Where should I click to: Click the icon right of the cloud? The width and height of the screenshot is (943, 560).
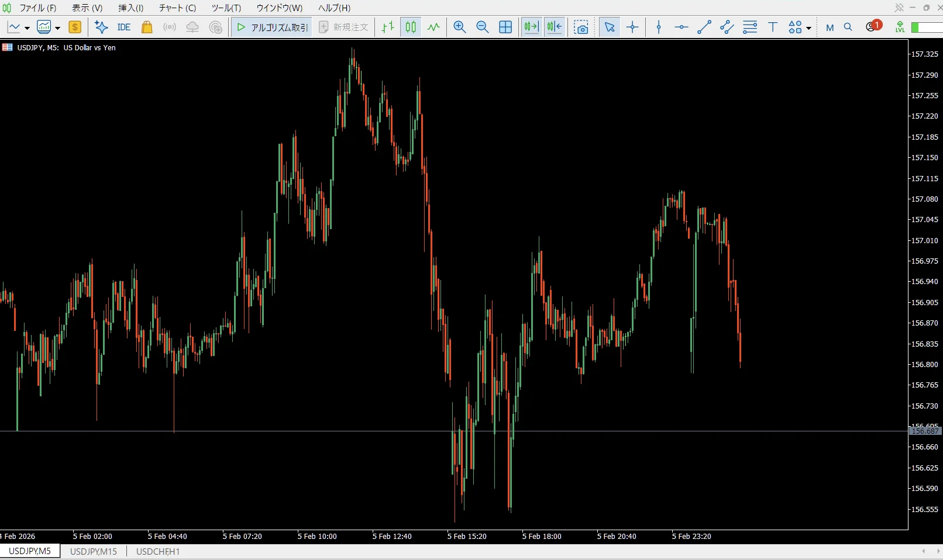tap(215, 27)
